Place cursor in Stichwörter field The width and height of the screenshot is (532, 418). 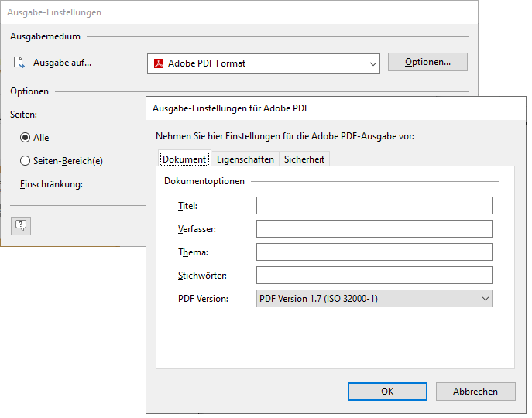coord(374,275)
